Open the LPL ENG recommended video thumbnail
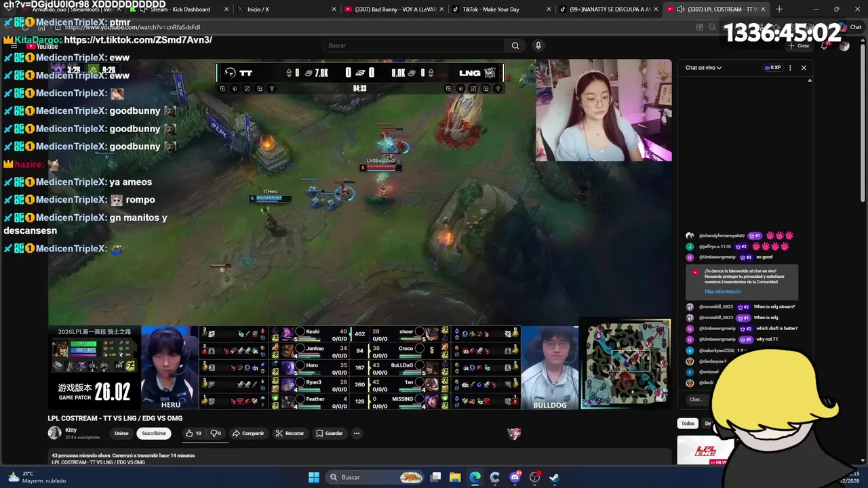 click(x=705, y=450)
